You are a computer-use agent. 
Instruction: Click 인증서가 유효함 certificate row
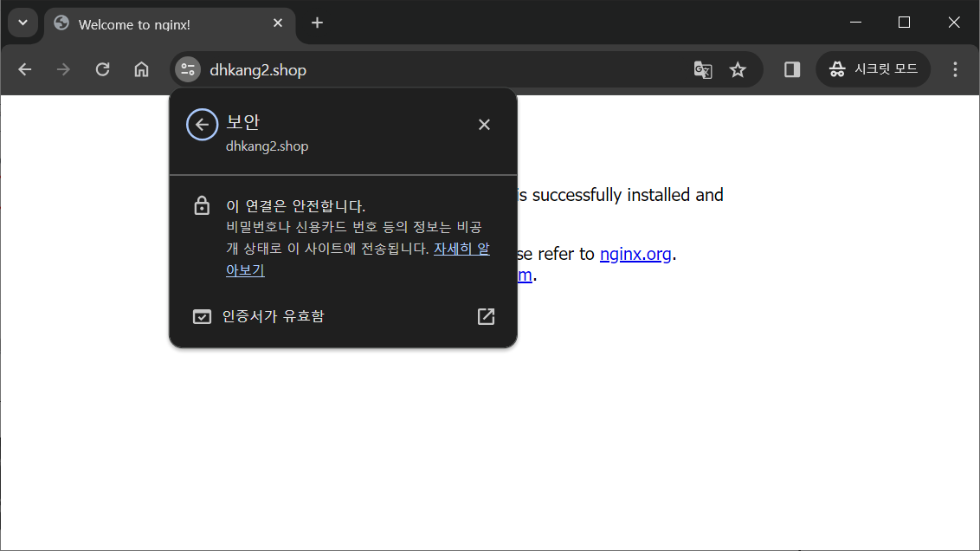(x=343, y=316)
